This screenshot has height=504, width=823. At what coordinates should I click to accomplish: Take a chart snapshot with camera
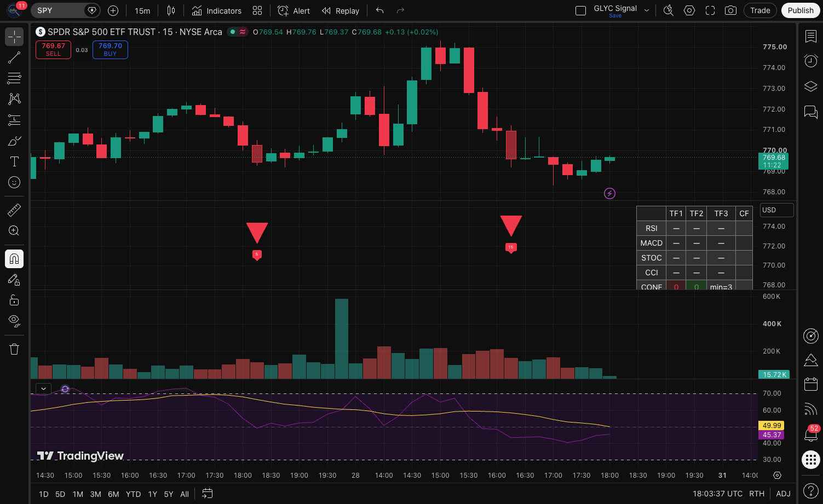coord(730,10)
